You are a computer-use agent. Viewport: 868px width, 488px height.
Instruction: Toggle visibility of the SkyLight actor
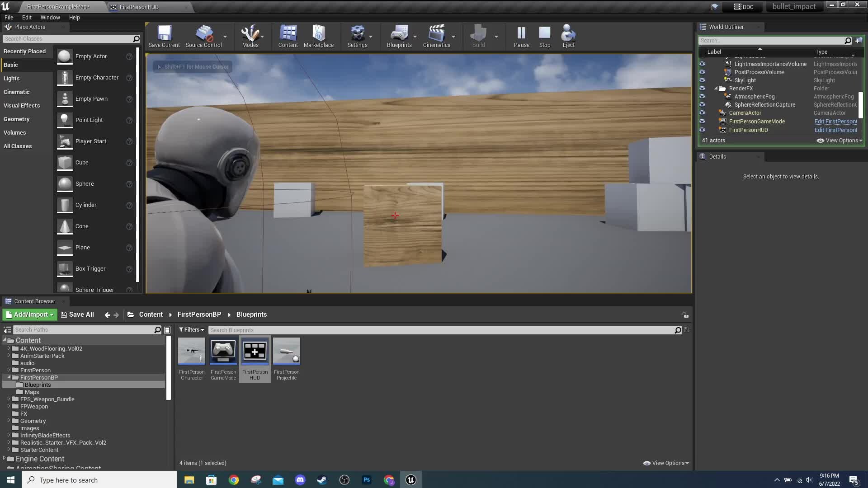click(x=702, y=80)
